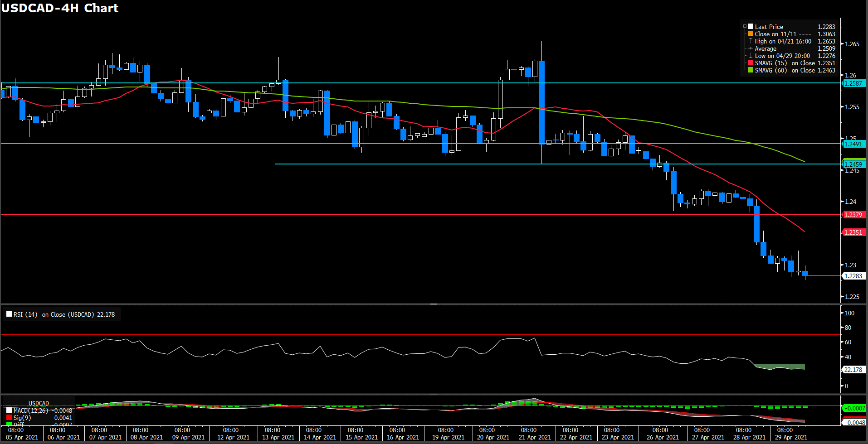
Task: Click the 1.2283 last price axis tag
Action: (853, 276)
